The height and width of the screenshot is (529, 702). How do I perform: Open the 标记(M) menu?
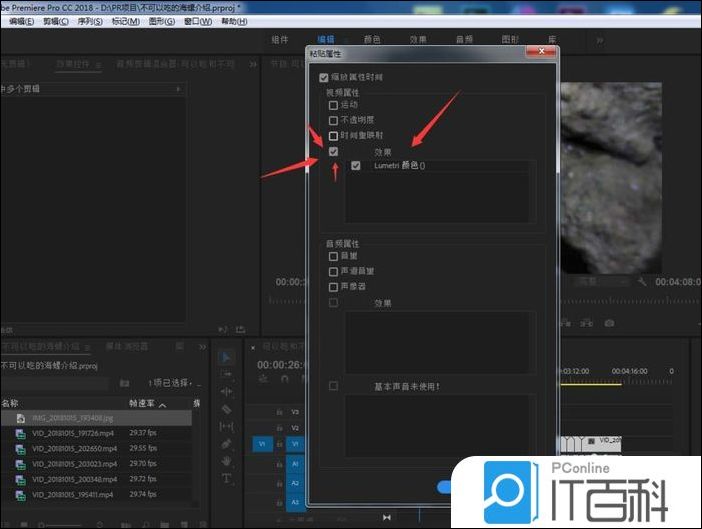point(125,21)
